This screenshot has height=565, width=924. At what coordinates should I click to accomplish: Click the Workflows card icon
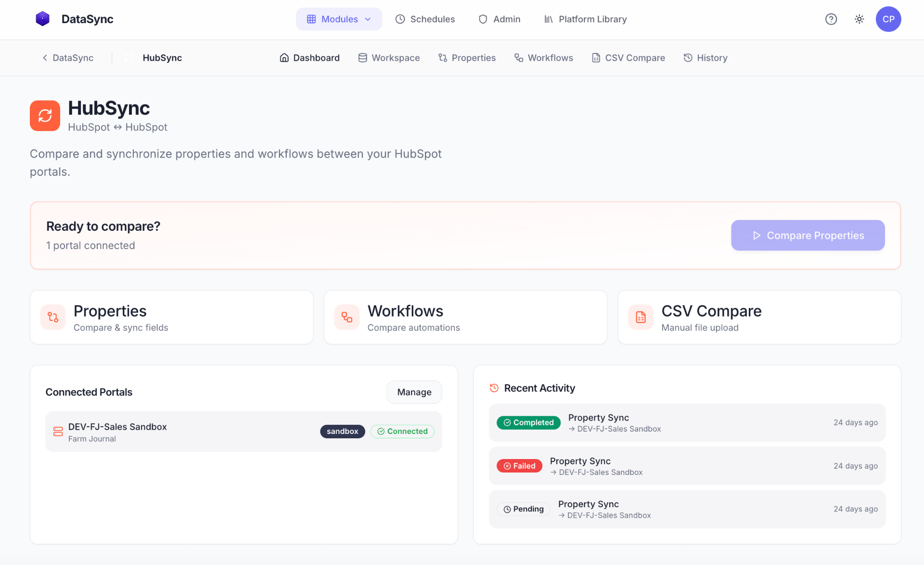(347, 317)
